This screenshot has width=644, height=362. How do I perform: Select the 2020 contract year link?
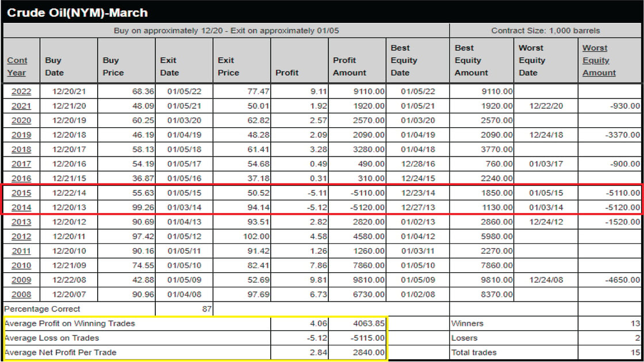pyautogui.click(x=21, y=120)
